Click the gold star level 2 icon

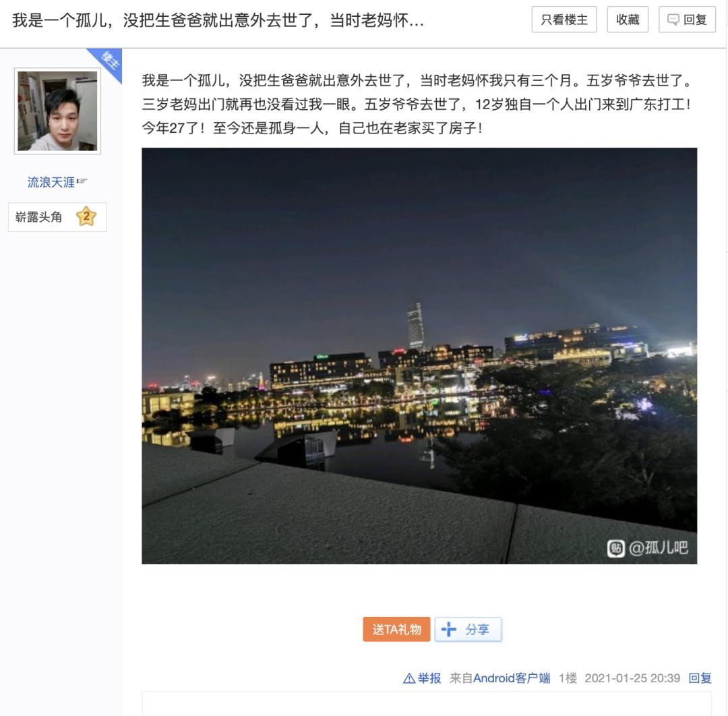click(86, 216)
